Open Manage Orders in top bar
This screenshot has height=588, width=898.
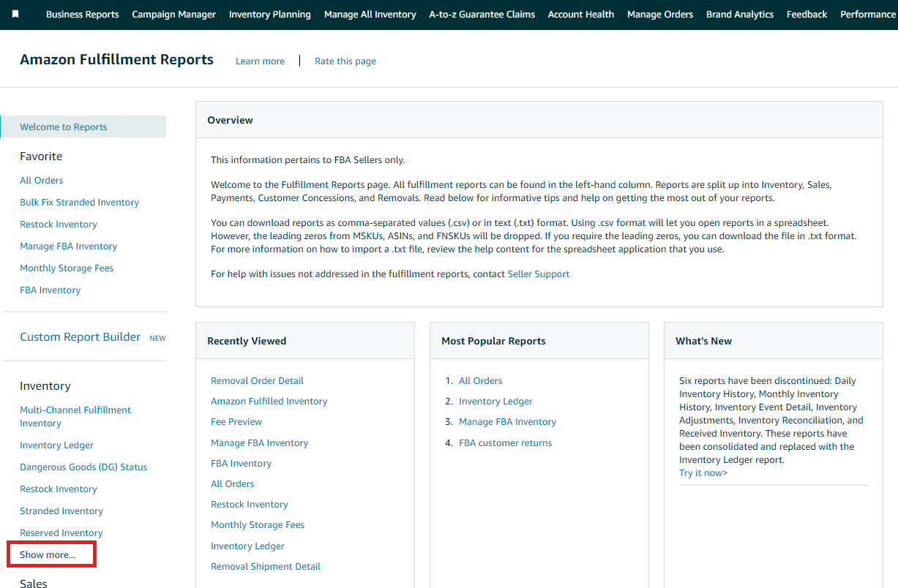point(660,14)
